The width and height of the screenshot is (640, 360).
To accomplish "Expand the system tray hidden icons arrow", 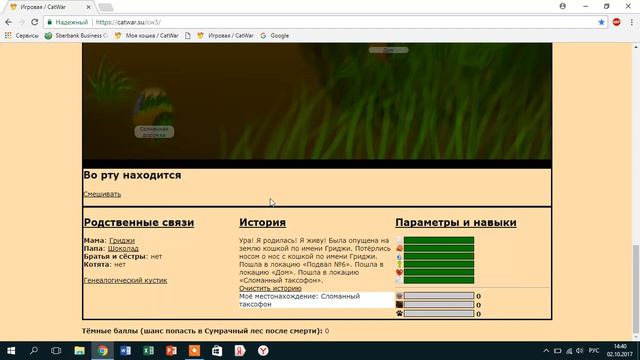I will tap(546, 351).
